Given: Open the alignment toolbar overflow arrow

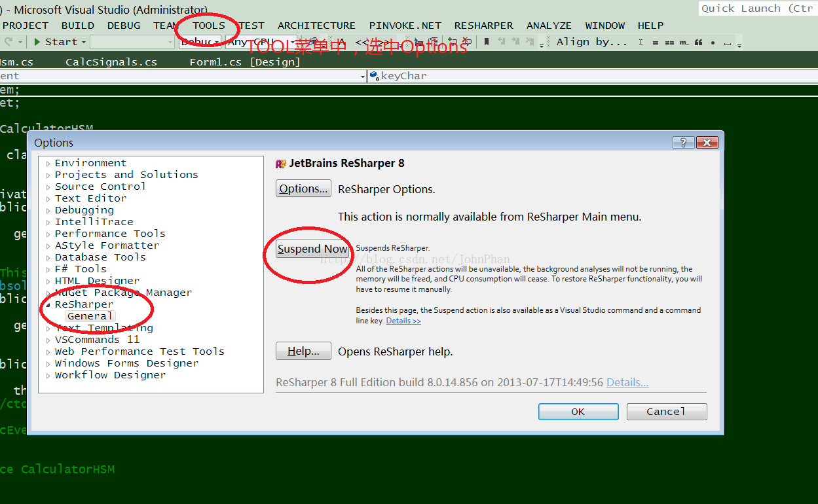Looking at the screenshot, I should coord(739,45).
